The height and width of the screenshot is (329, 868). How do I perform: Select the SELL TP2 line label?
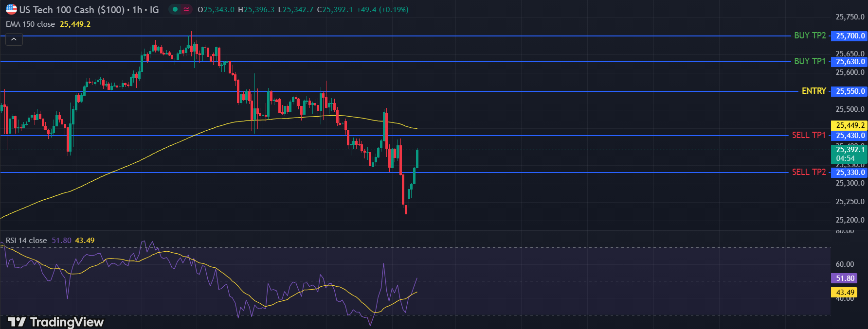(809, 172)
